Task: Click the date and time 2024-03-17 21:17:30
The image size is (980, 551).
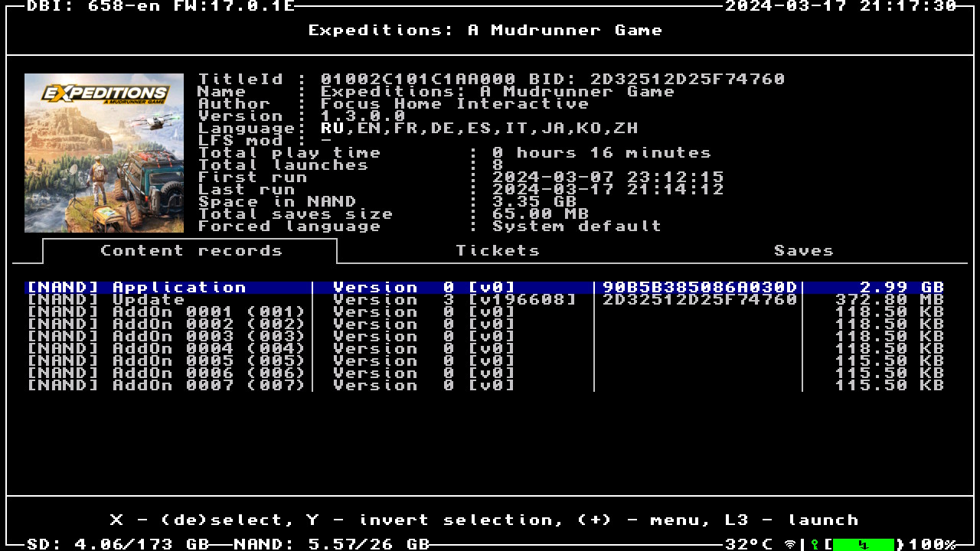Action: pos(841,6)
